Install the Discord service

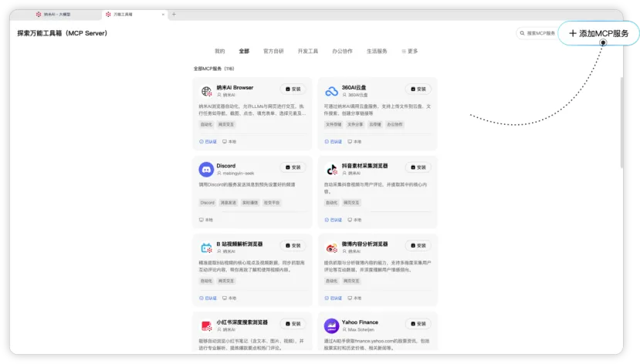tap(293, 167)
